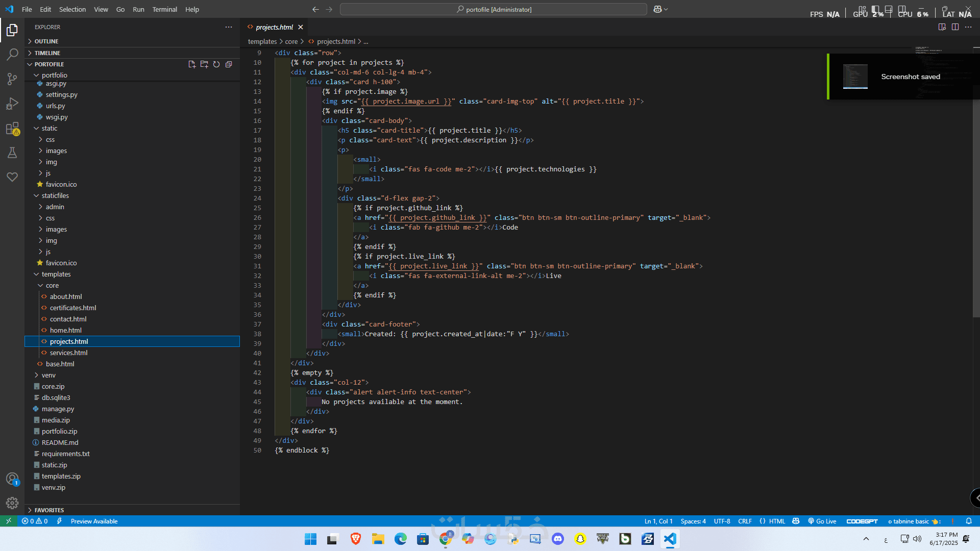
Task: Open the Run and Debug view
Action: 12,104
